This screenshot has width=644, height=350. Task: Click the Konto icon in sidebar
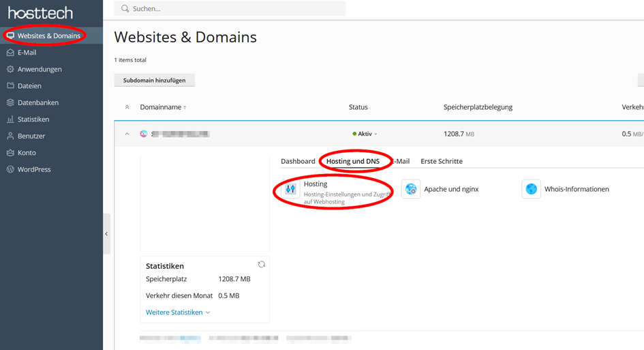coord(10,153)
